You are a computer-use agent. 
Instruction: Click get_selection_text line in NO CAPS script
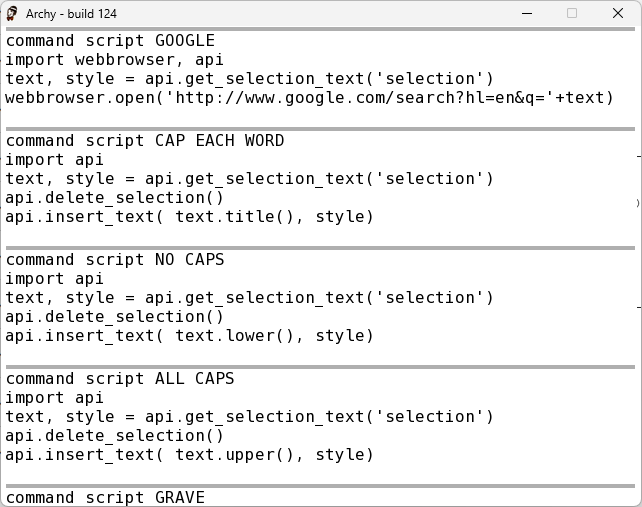click(x=249, y=298)
